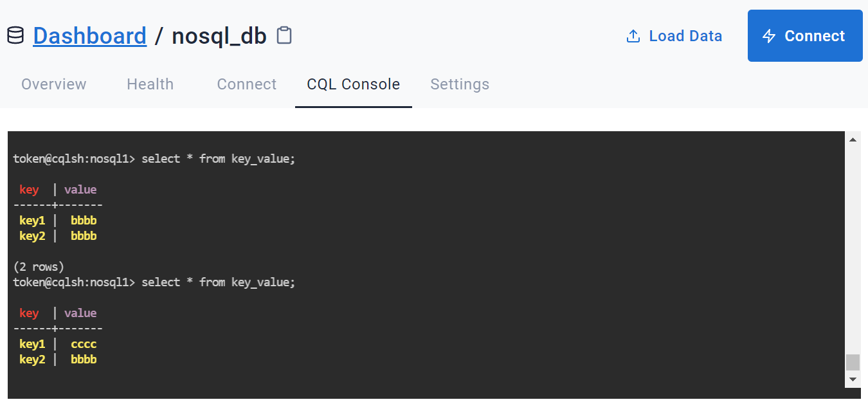Click the scrollbar up arrow
This screenshot has width=868, height=402.
[853, 139]
